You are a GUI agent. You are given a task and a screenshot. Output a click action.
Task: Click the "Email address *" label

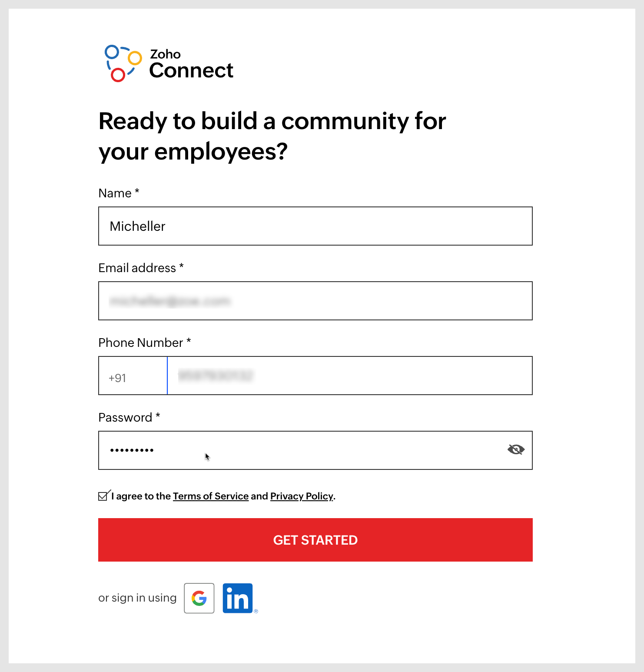[x=141, y=268]
